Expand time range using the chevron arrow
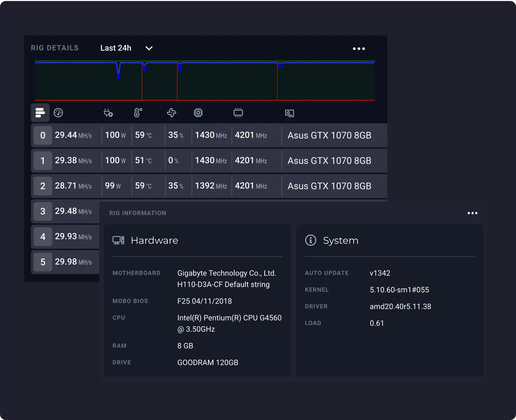This screenshot has height=420, width=516. tap(149, 48)
